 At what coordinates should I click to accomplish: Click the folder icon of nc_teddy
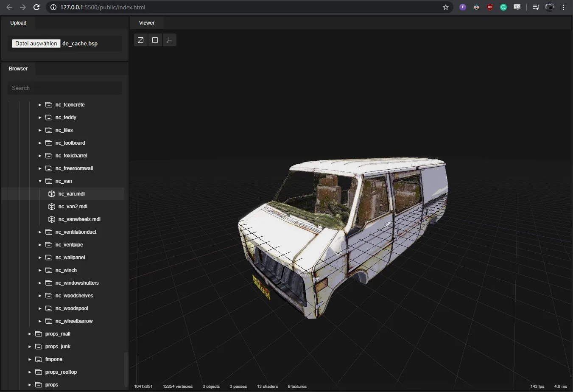coord(49,118)
